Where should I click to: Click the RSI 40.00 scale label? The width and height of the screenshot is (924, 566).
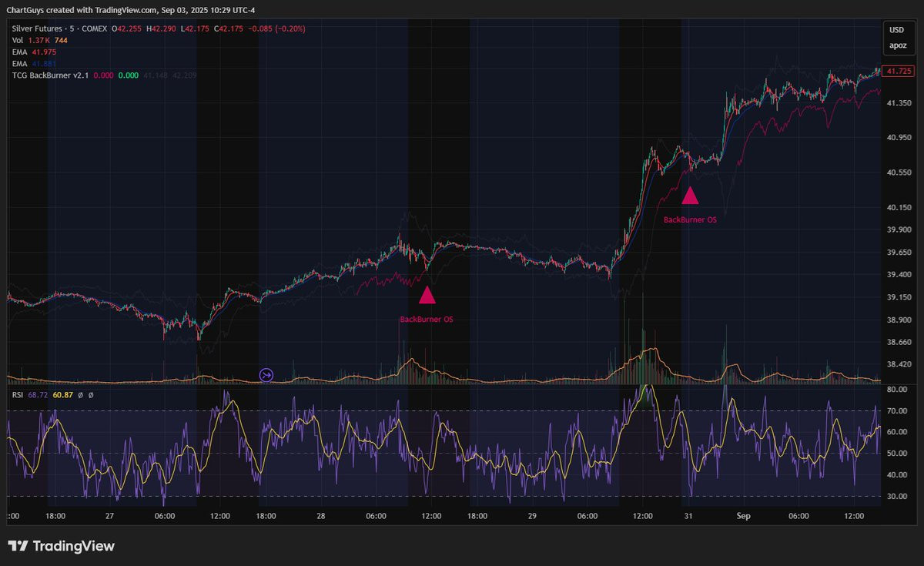point(897,475)
